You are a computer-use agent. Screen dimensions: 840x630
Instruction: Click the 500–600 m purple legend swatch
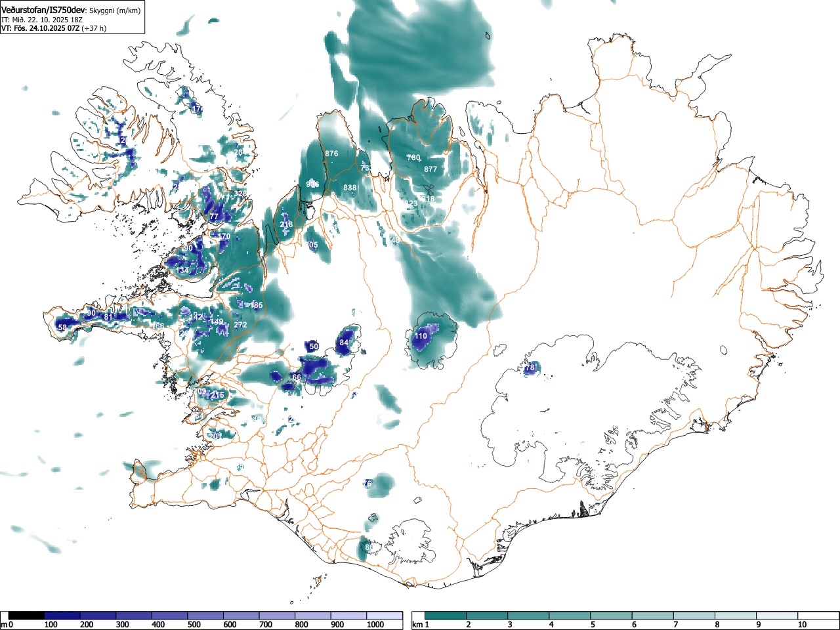(x=205, y=616)
